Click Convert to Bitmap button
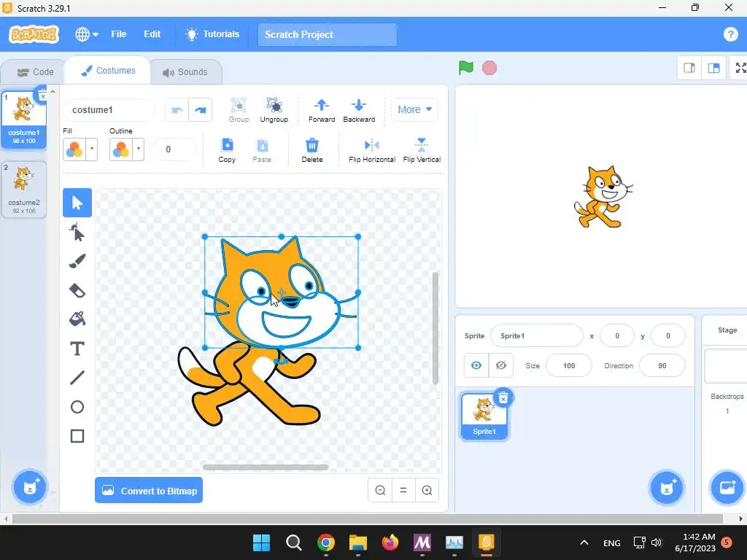This screenshot has height=560, width=747. click(149, 491)
